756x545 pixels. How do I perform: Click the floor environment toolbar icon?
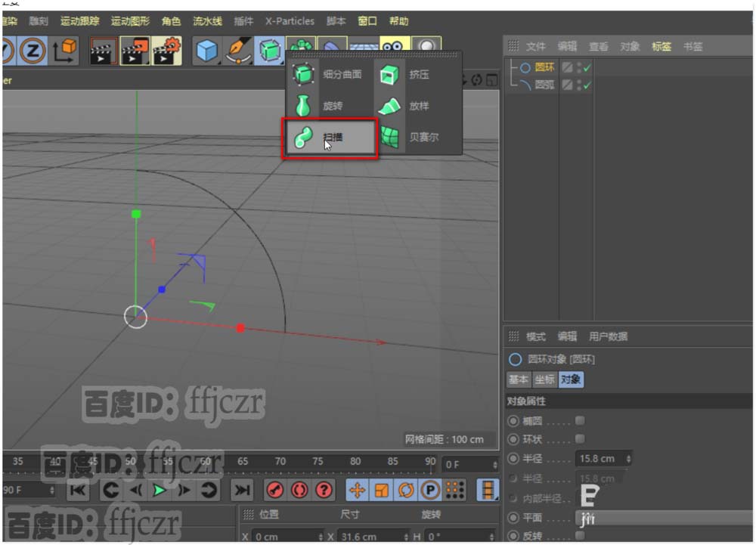tap(363, 45)
